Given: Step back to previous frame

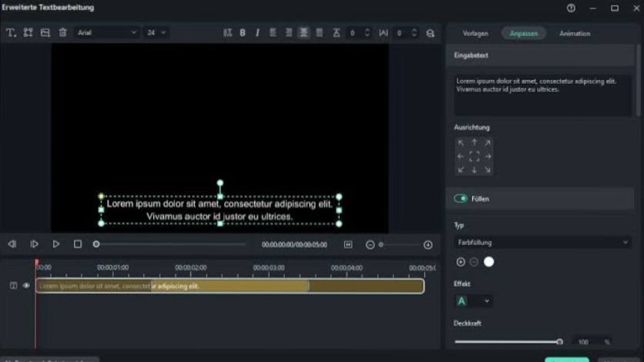Looking at the screenshot, I should (12, 244).
